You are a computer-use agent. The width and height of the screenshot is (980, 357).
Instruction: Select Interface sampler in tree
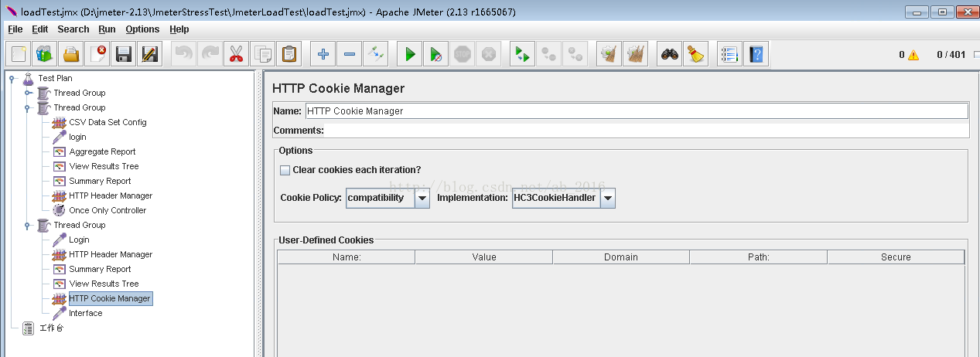point(85,313)
